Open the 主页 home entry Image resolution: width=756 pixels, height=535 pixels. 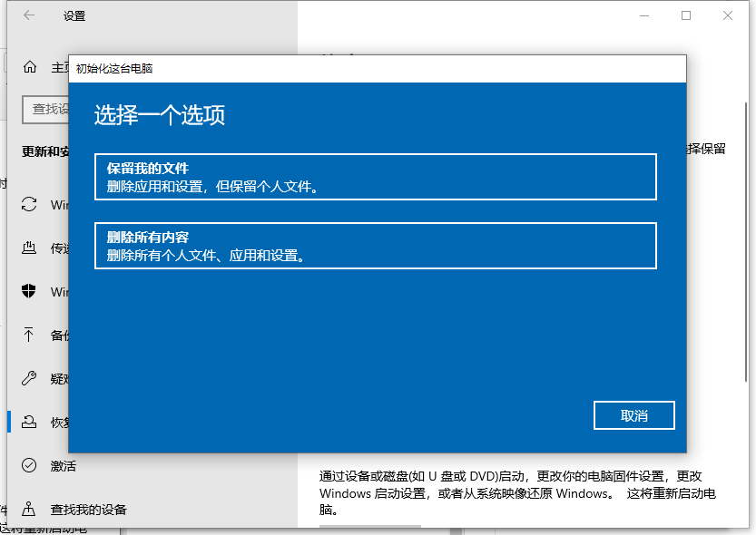pyautogui.click(x=45, y=67)
